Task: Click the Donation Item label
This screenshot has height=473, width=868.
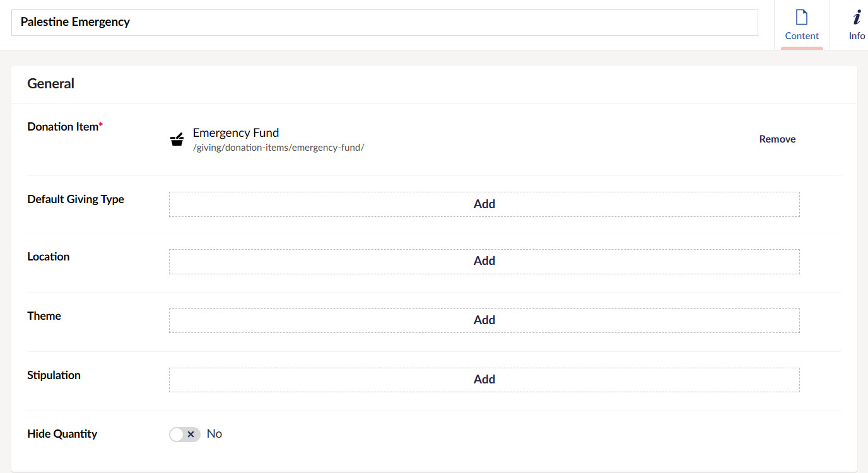Action: [65, 127]
